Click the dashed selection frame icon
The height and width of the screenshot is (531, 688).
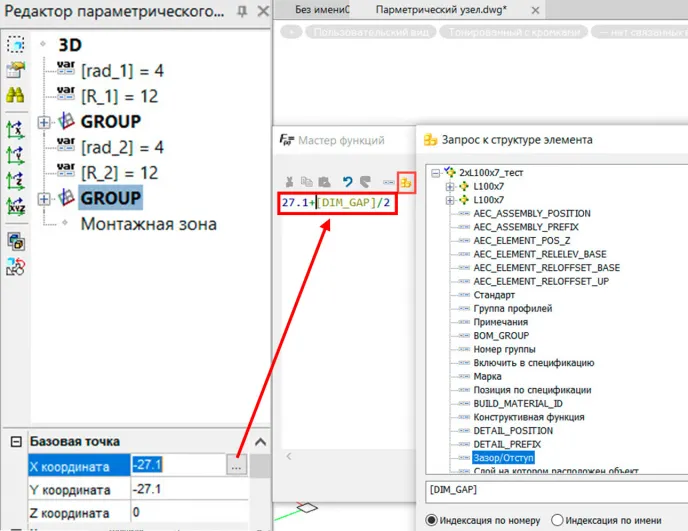16,45
